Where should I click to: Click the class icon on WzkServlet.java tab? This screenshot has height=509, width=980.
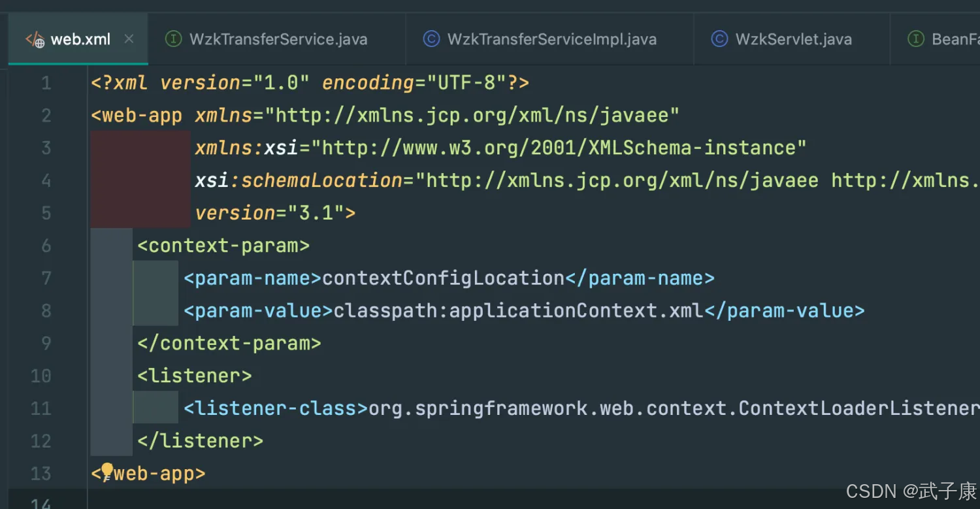pyautogui.click(x=719, y=39)
